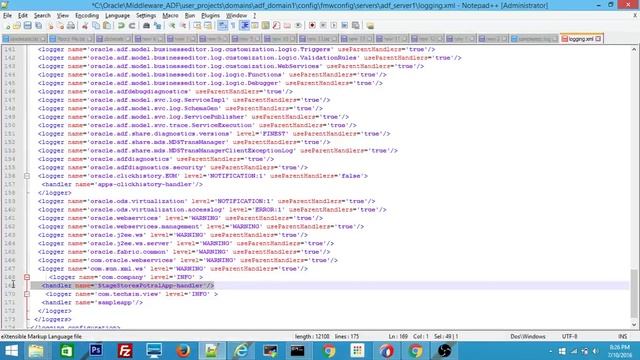
Task: Click the INS status bar indicator
Action: (622, 336)
